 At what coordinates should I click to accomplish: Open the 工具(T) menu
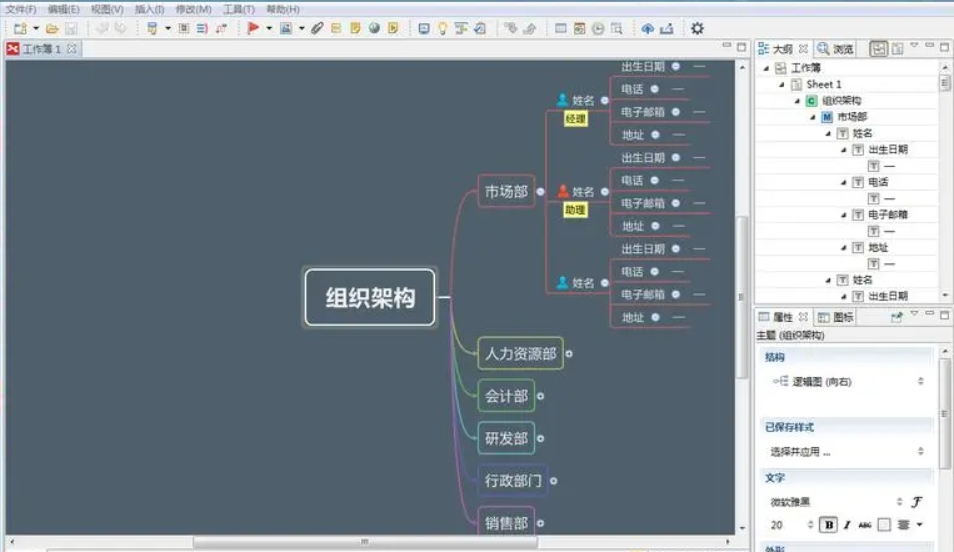238,9
